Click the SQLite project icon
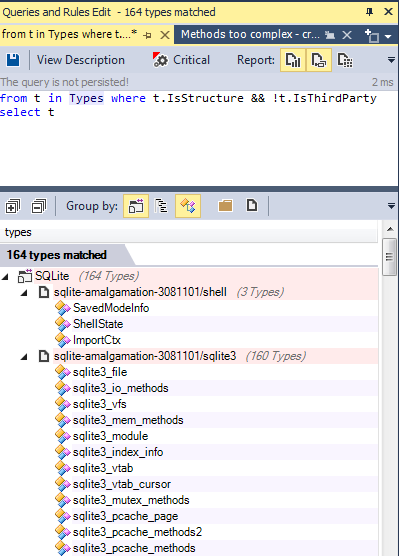399x556 pixels. 25,276
